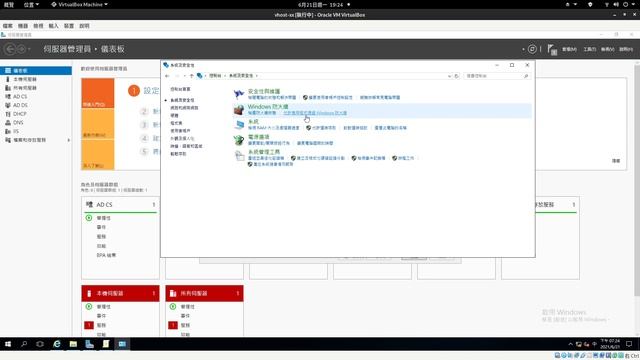Click allow app through Windows Firewall link

[315, 113]
